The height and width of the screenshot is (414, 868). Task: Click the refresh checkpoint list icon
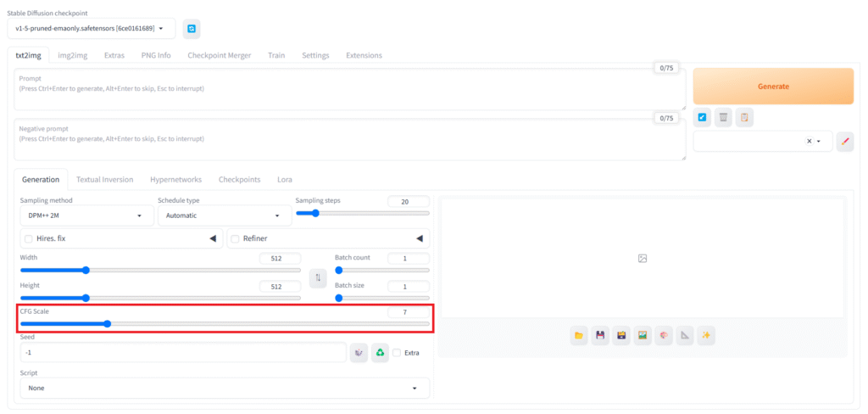(192, 29)
